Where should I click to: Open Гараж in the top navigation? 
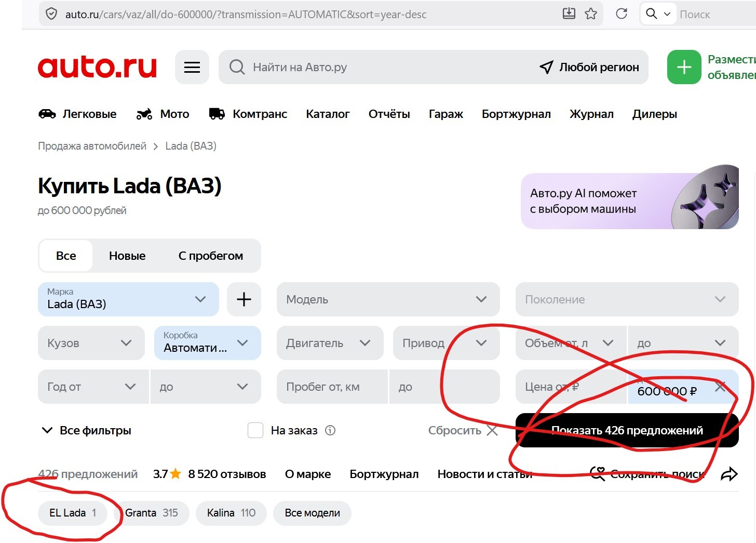tap(446, 114)
